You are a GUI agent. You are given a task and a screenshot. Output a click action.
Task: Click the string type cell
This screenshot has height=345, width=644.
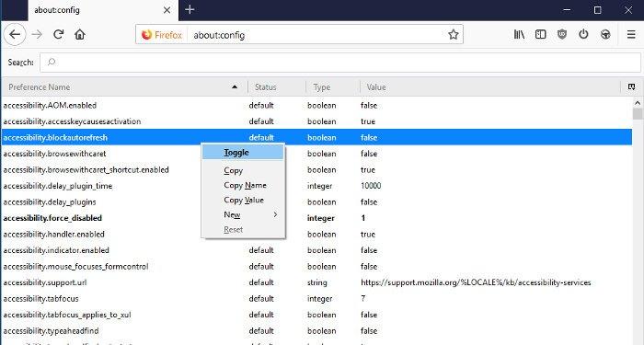[317, 282]
